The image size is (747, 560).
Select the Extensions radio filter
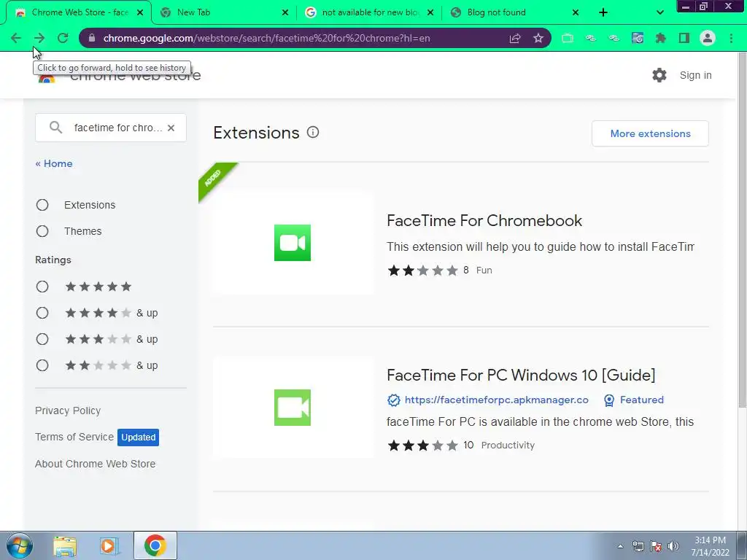coord(42,205)
